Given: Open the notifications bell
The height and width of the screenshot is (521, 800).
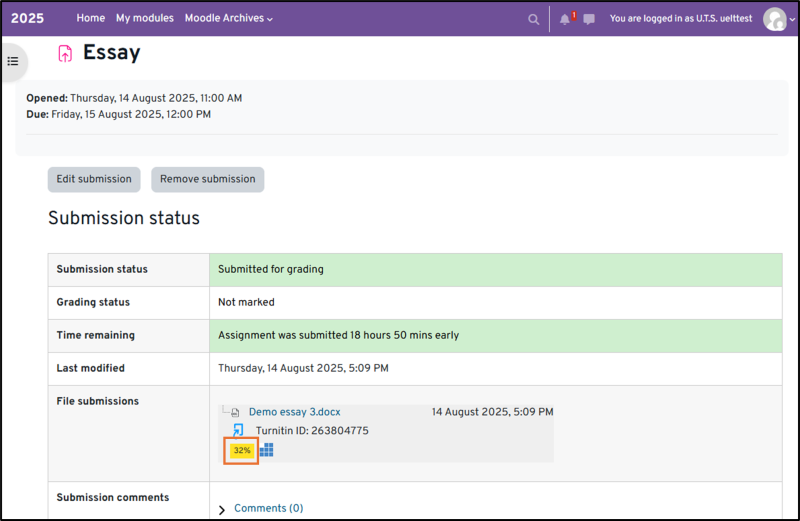Looking at the screenshot, I should pos(565,19).
